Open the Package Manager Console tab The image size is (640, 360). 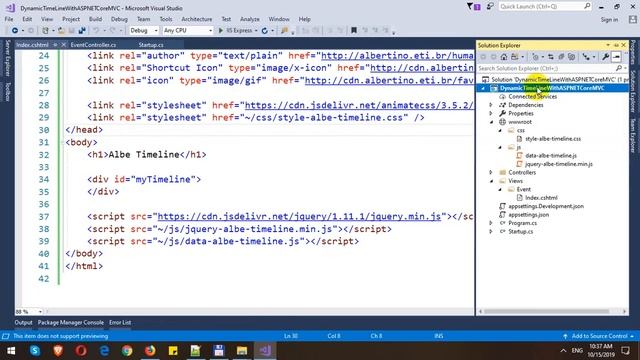[x=71, y=322]
